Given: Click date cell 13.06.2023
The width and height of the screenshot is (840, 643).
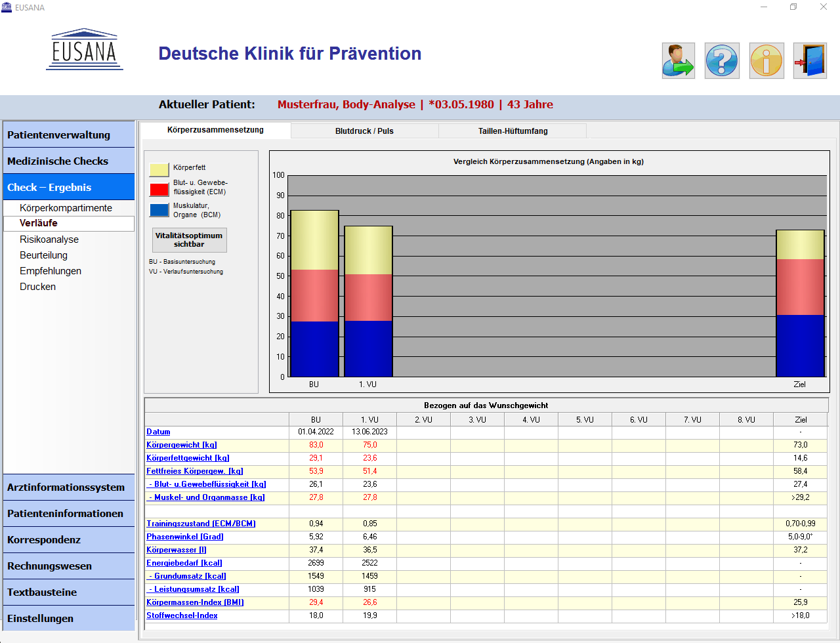Looking at the screenshot, I should point(369,432).
